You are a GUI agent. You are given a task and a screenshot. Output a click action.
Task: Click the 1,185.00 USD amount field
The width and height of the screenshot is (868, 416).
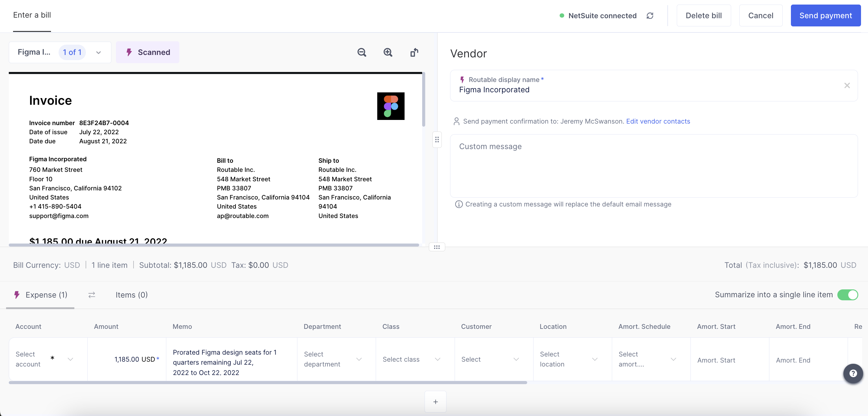coord(127,359)
